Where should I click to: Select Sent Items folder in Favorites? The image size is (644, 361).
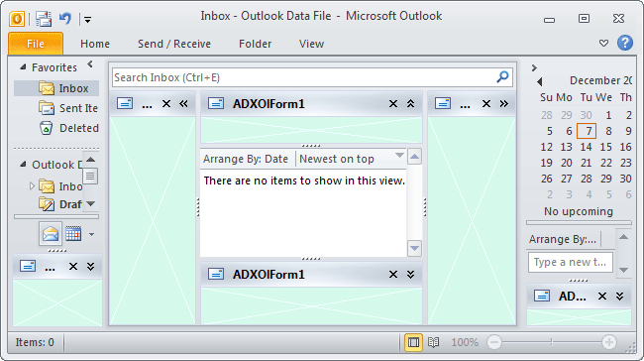[68, 108]
